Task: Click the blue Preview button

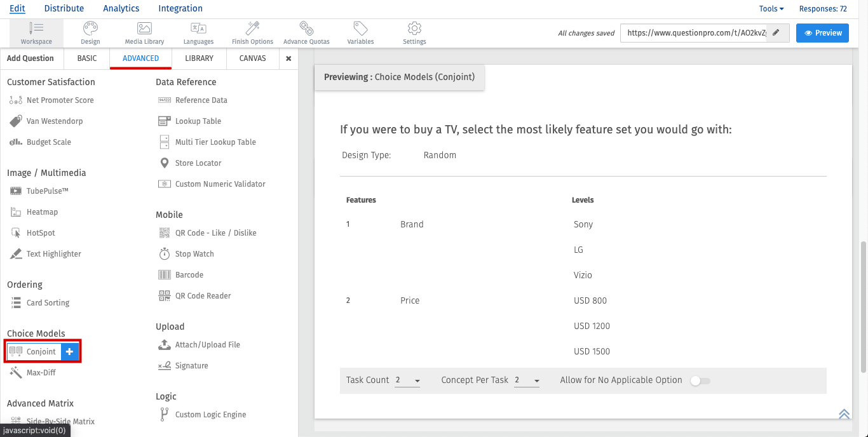Action: 822,33
